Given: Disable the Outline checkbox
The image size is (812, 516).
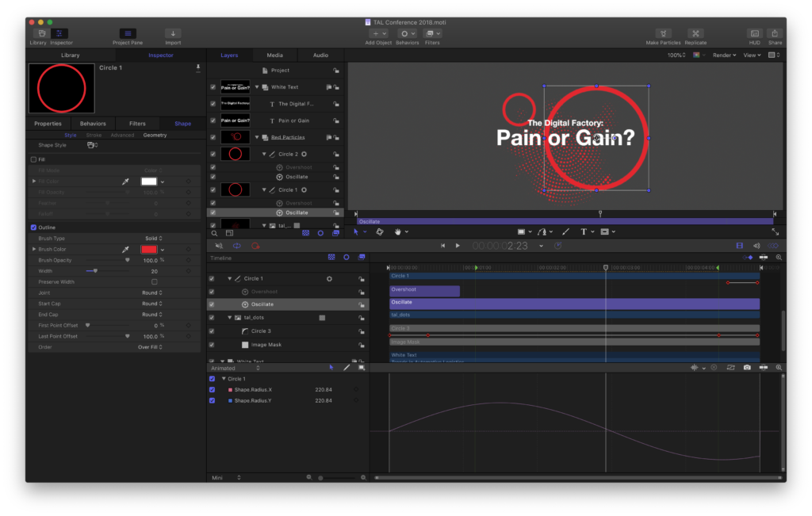Looking at the screenshot, I should coord(33,227).
